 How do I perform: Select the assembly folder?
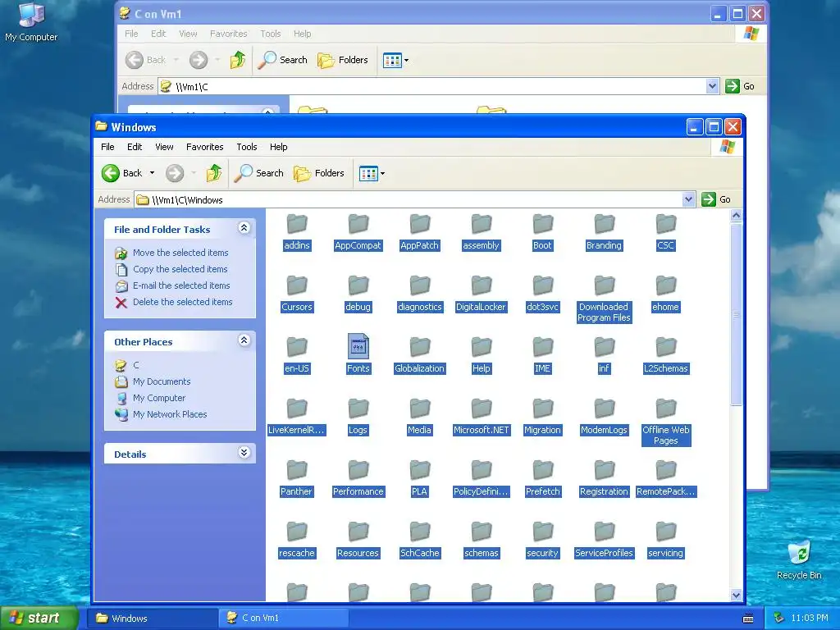coord(481,234)
